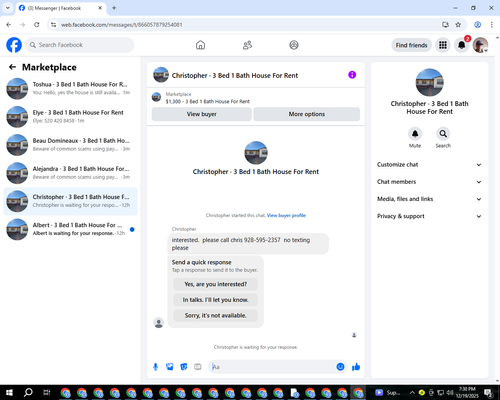Expand Chat members section
The image size is (500, 400).
pyautogui.click(x=429, y=182)
